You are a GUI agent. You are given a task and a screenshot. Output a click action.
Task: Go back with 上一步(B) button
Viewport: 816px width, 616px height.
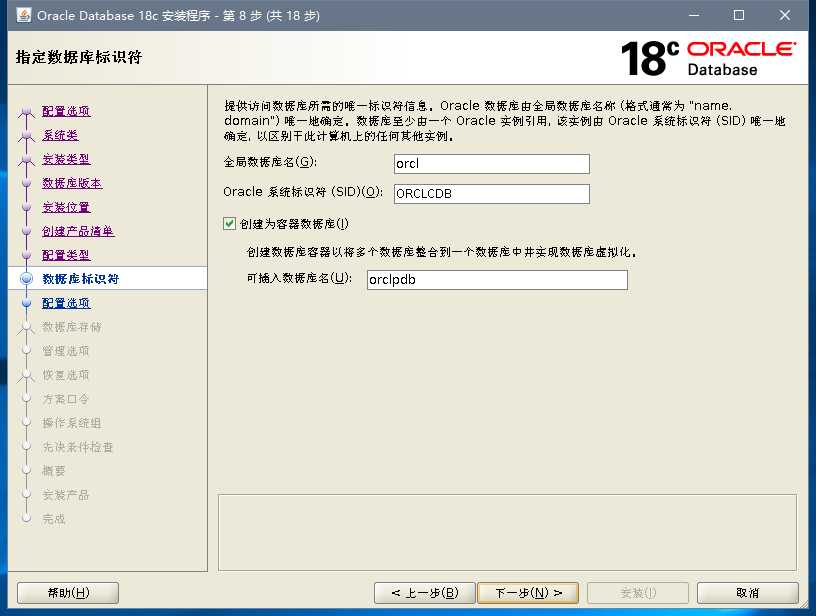click(425, 593)
